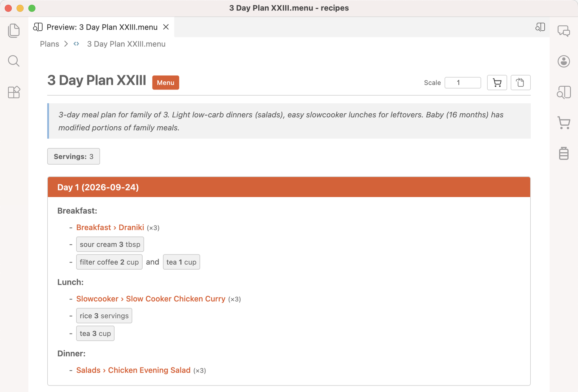Open the Breakfast › Draniki recipe link
The width and height of the screenshot is (578, 392).
[x=110, y=227]
